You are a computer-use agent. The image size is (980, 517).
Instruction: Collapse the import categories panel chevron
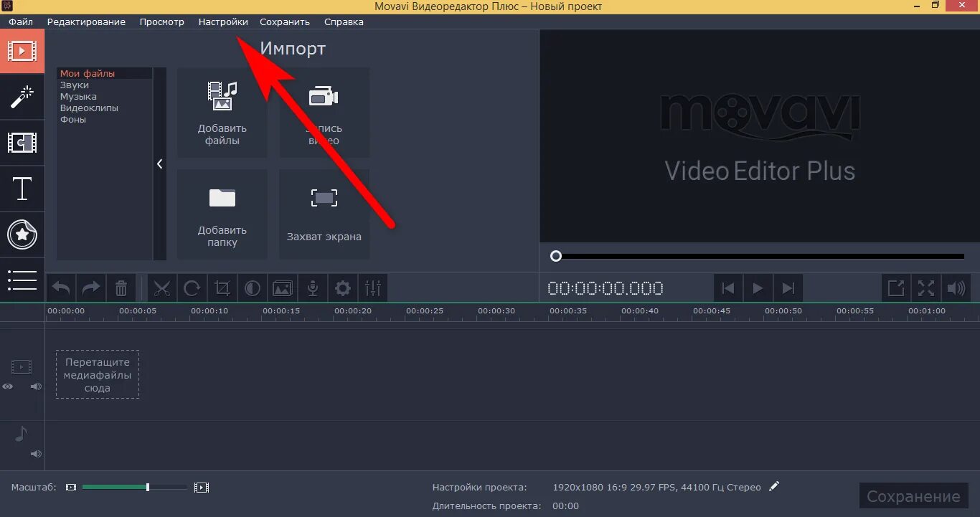pos(159,163)
